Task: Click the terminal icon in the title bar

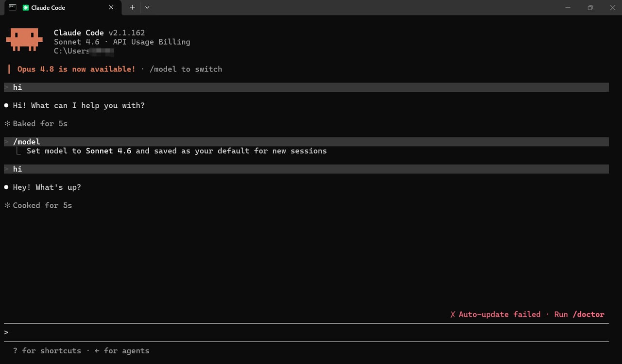Action: [13, 7]
